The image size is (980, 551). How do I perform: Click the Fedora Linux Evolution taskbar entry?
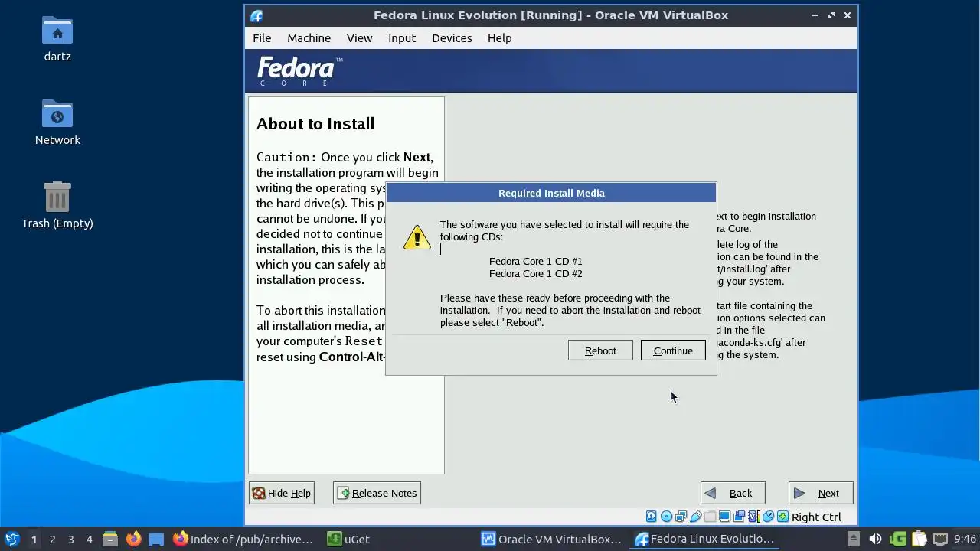point(706,539)
